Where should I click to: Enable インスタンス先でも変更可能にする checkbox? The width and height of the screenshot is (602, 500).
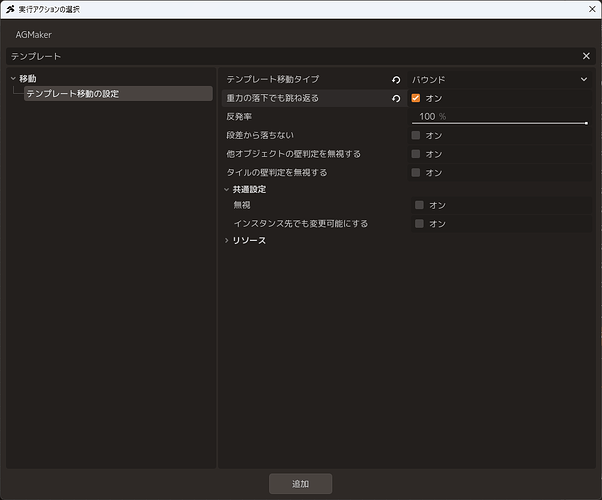[419, 224]
